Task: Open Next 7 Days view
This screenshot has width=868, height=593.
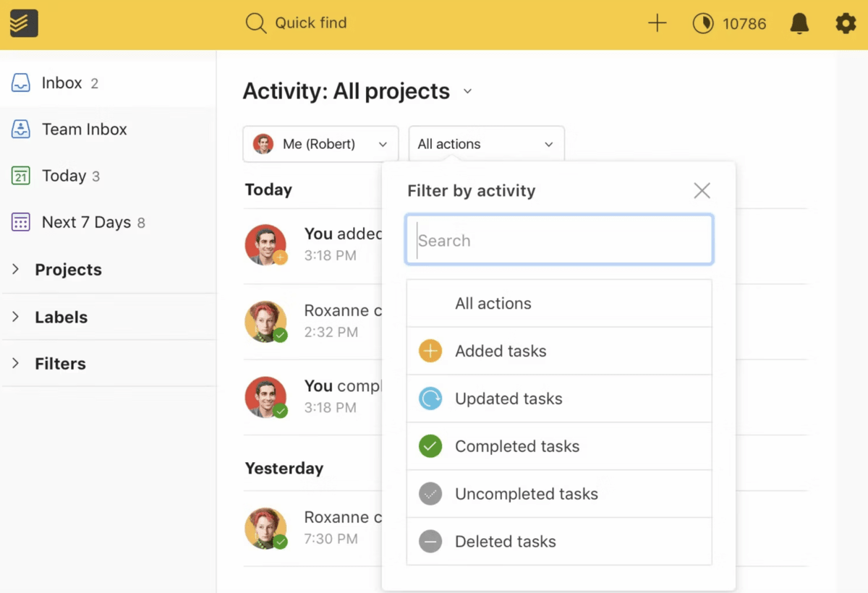Action: [x=109, y=222]
